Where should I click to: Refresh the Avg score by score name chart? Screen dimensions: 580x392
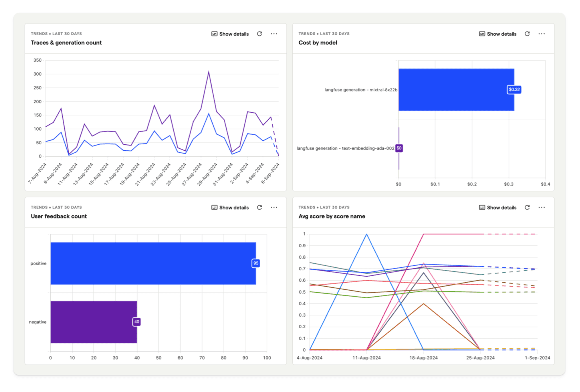[x=528, y=207]
